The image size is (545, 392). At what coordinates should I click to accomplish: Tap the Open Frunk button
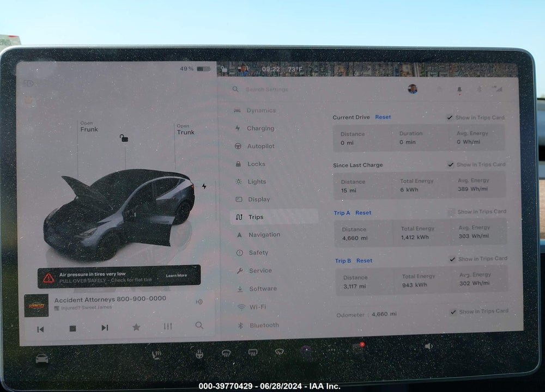[x=89, y=127]
